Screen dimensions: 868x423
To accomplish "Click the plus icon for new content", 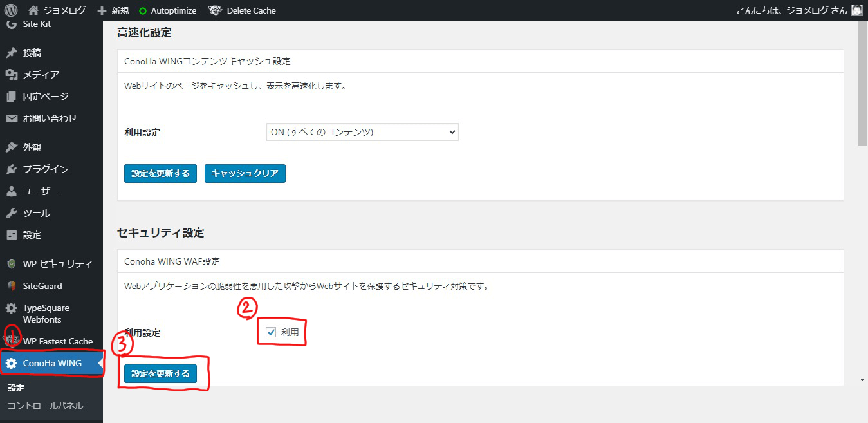I will click(x=102, y=10).
